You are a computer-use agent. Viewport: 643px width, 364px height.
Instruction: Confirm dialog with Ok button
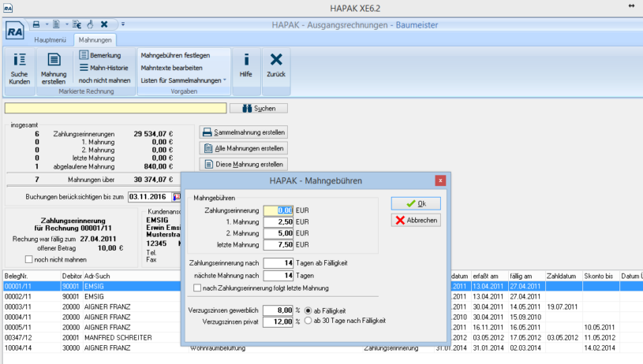pyautogui.click(x=416, y=203)
